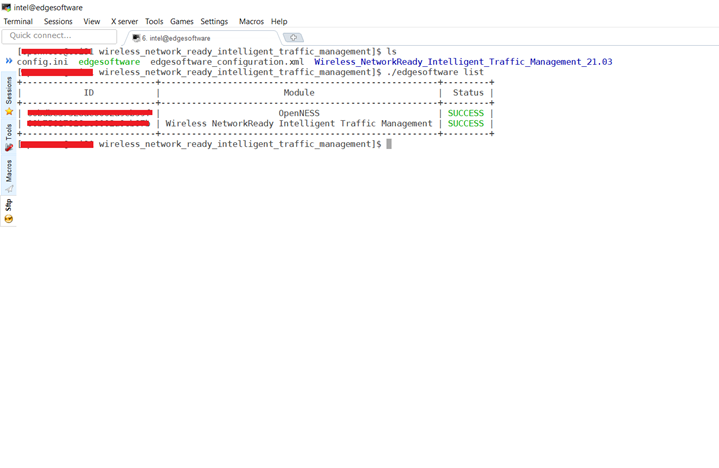Focus the Quick connect field
Viewport: 719px width, 468px height.
coord(59,36)
